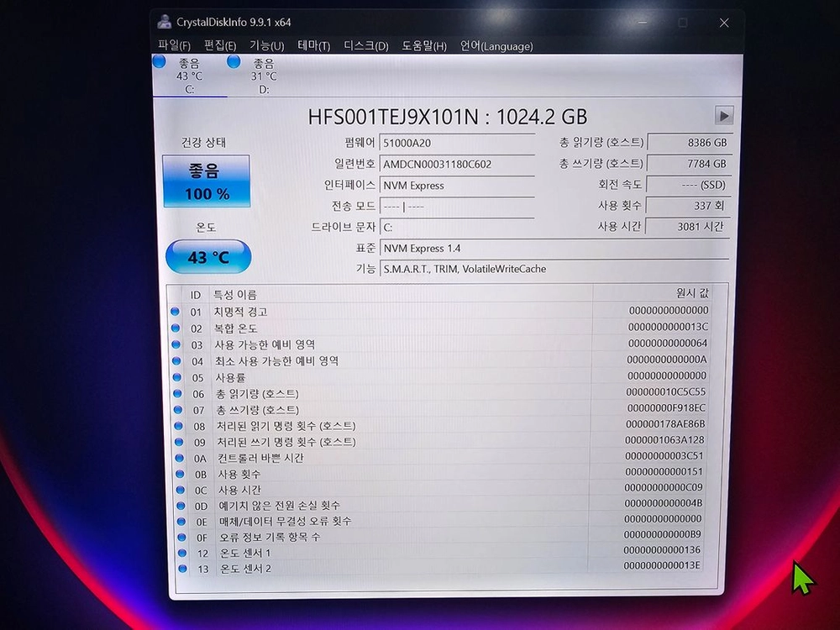Open the 언어(Language) menu

(496, 45)
